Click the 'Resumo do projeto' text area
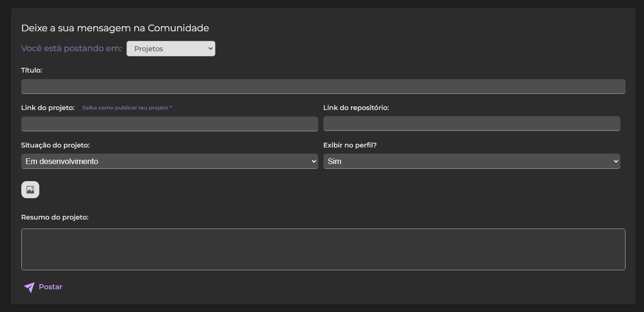This screenshot has width=644, height=312. 323,249
